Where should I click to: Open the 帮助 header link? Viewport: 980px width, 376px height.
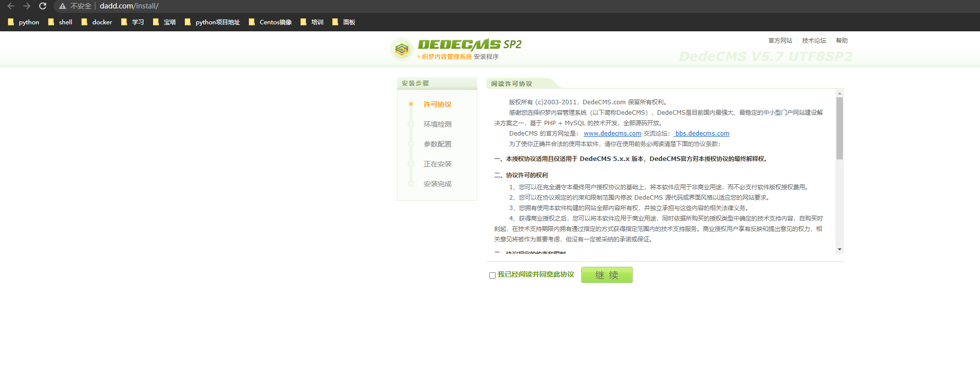842,41
